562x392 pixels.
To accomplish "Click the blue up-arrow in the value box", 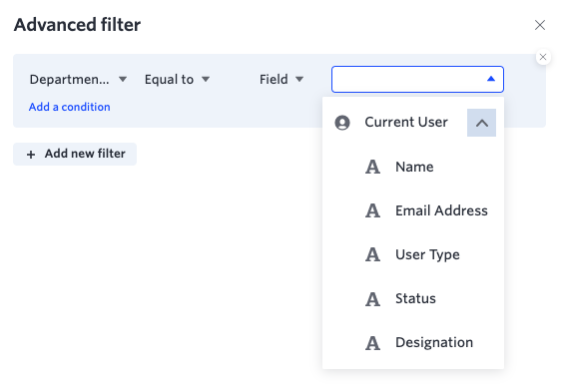I will (x=491, y=79).
